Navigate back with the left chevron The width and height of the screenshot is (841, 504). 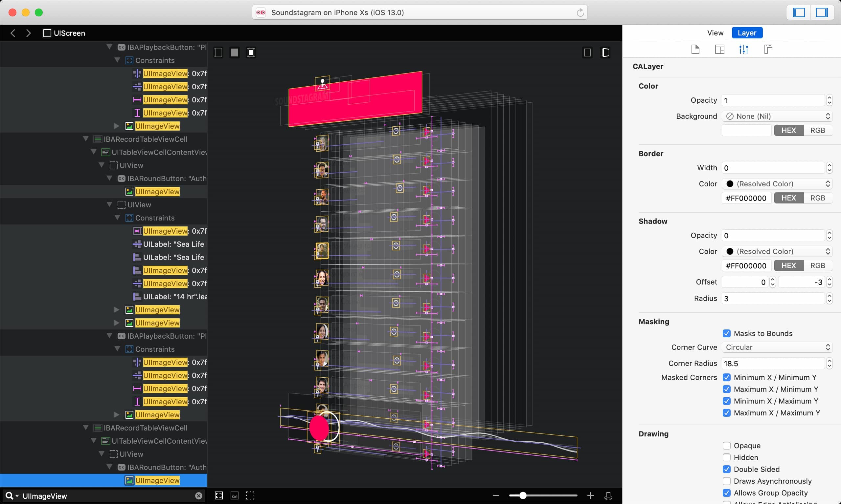(13, 33)
